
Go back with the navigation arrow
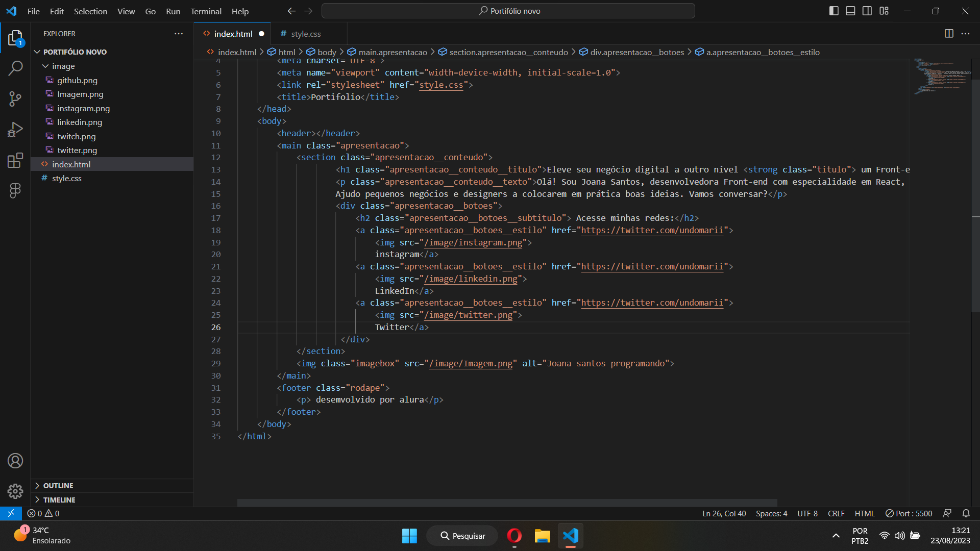[x=291, y=11]
